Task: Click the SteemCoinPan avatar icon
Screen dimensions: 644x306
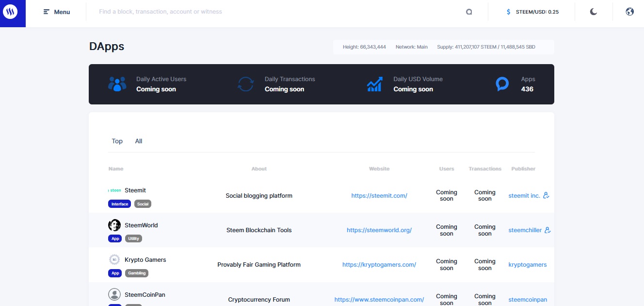Action: coord(114,294)
